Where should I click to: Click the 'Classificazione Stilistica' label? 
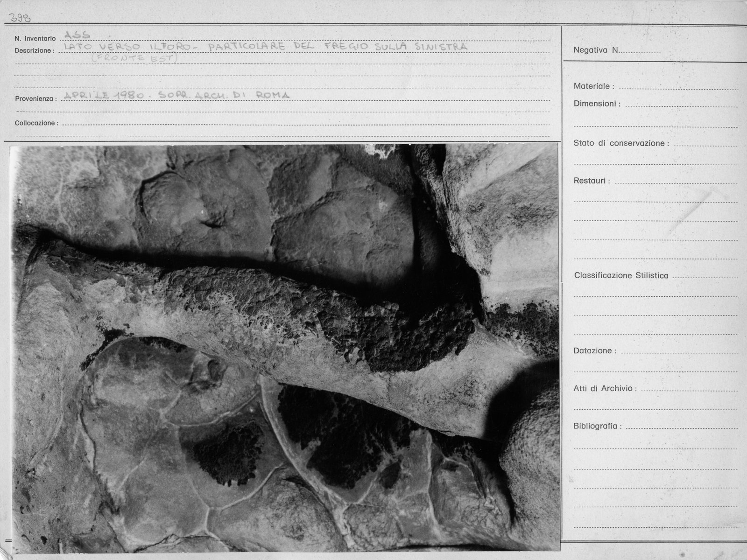pyautogui.click(x=621, y=275)
